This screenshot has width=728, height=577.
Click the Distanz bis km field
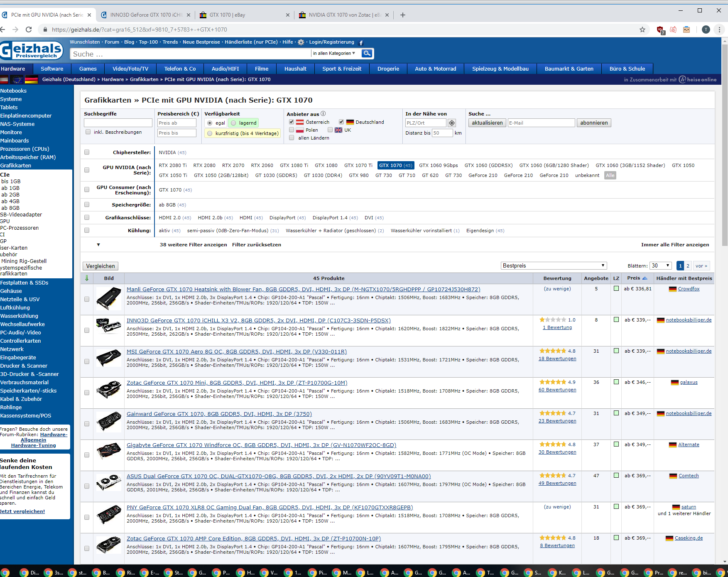point(442,133)
